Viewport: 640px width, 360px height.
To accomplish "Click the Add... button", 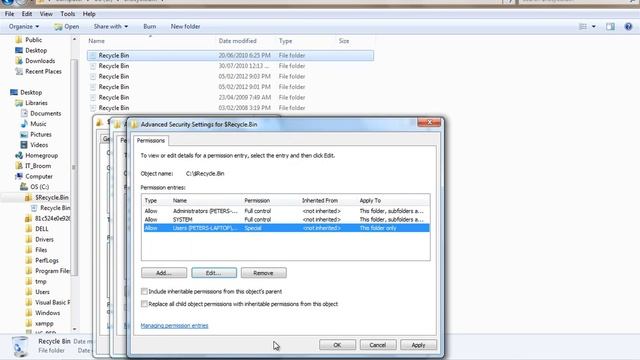I will [164, 273].
